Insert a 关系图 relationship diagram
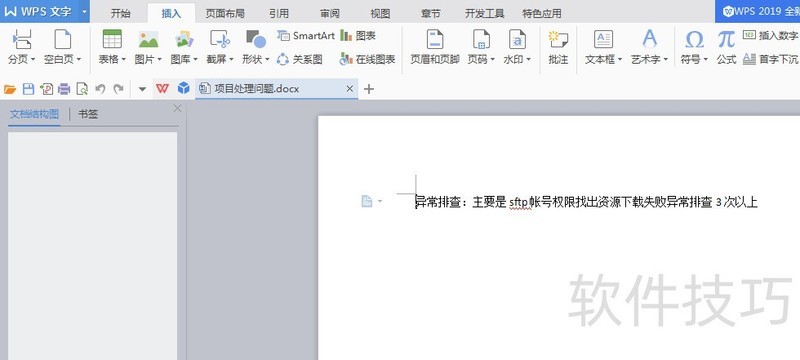Screen dimensions: 800x360 click(299, 60)
